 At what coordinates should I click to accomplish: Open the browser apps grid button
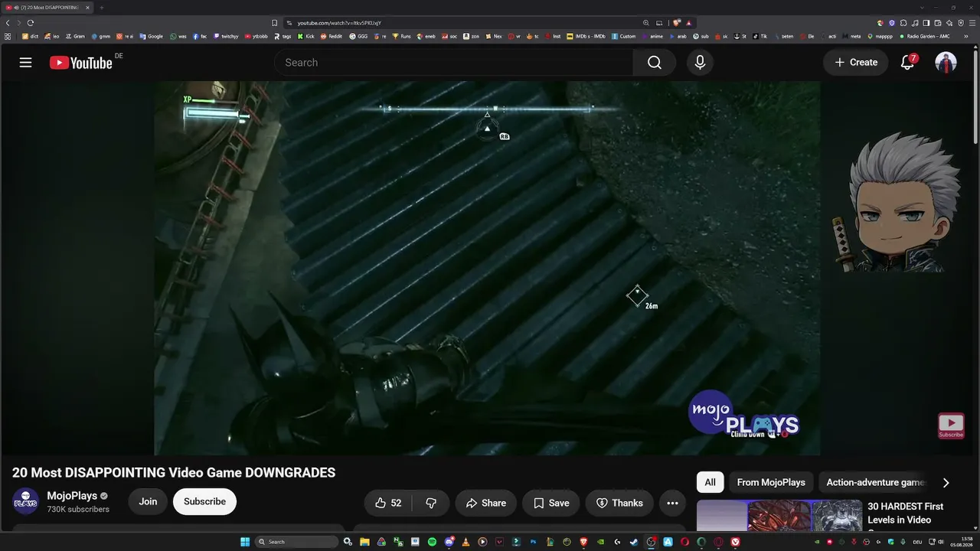(8, 36)
